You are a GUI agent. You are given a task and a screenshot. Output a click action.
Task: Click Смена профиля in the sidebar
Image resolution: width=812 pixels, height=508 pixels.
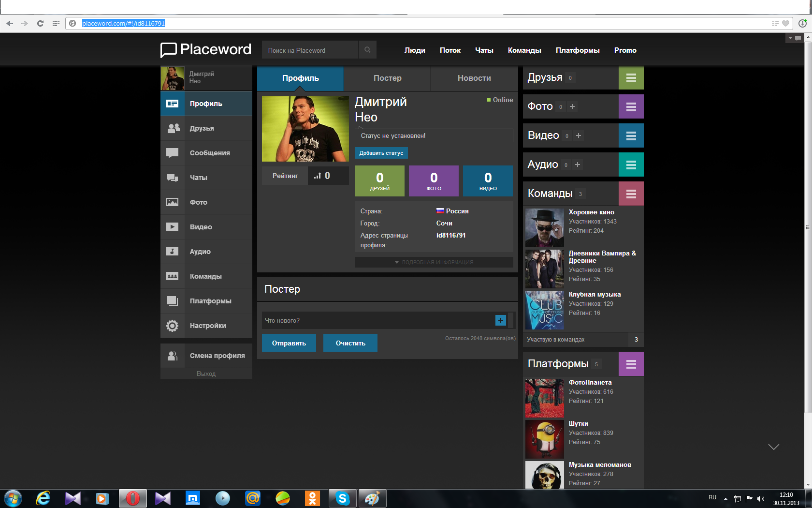206,356
